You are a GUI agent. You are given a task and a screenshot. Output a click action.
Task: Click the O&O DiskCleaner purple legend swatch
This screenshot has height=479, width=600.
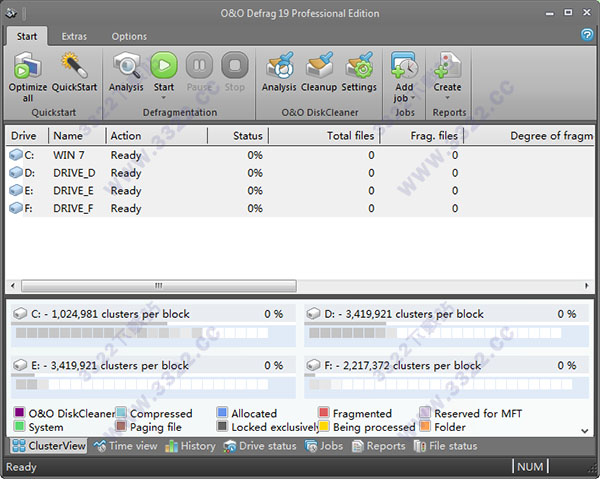pos(19,412)
